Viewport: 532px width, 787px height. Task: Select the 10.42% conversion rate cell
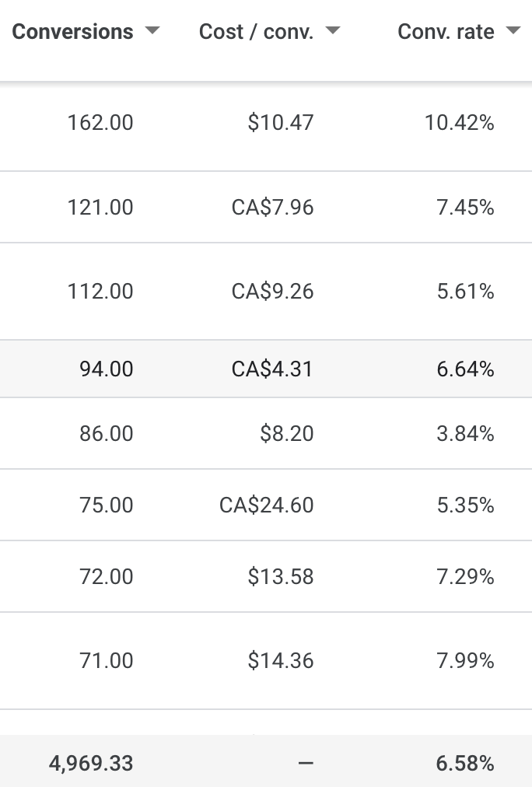click(459, 122)
